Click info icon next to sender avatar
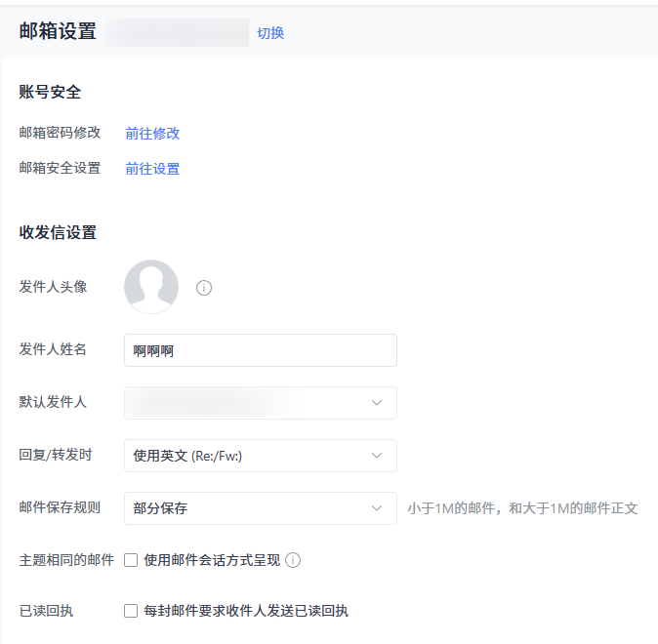Viewport: 658px width, 644px height. [x=204, y=288]
